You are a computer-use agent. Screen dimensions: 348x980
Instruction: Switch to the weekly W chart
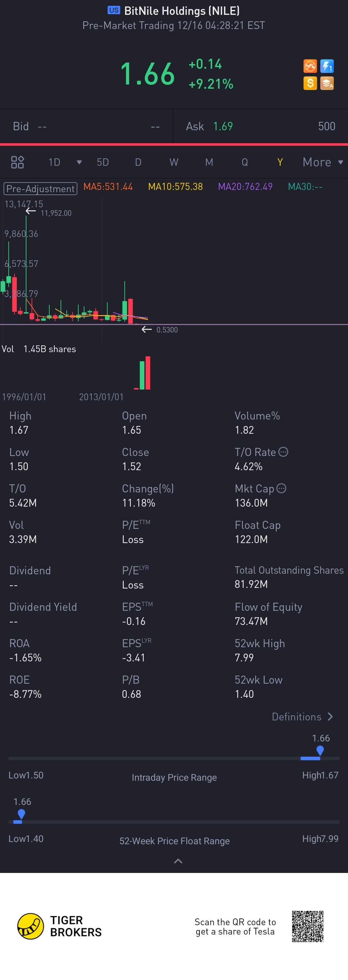pos(174,163)
